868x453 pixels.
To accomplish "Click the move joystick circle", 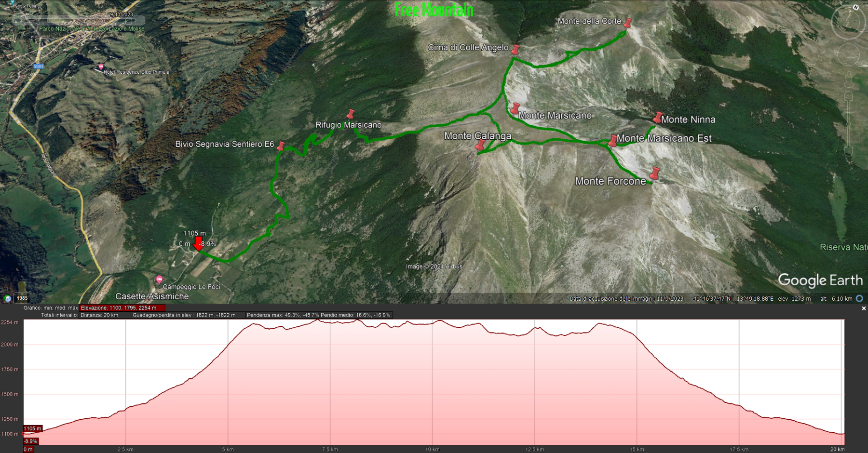I will [848, 55].
